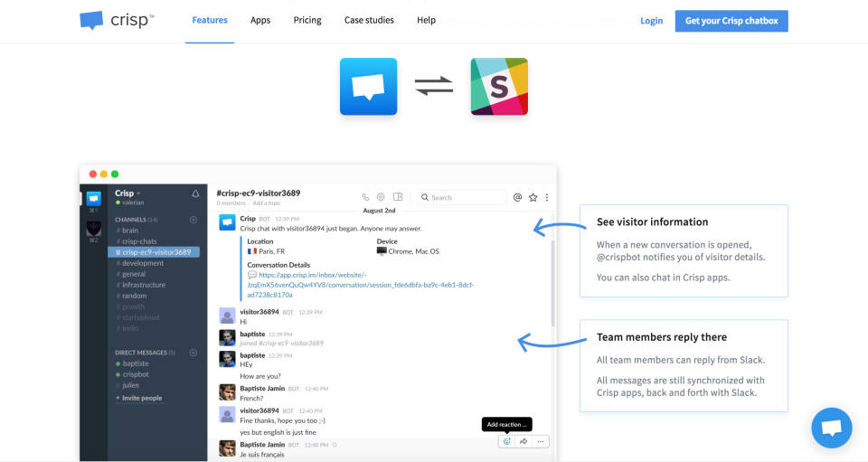This screenshot has width=868, height=462.
Task: Go to the Case studies page
Action: [369, 20]
